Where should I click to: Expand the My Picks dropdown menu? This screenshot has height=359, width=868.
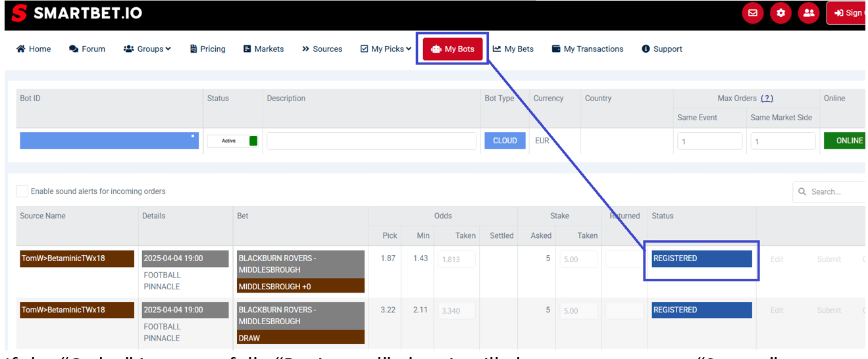pos(386,49)
